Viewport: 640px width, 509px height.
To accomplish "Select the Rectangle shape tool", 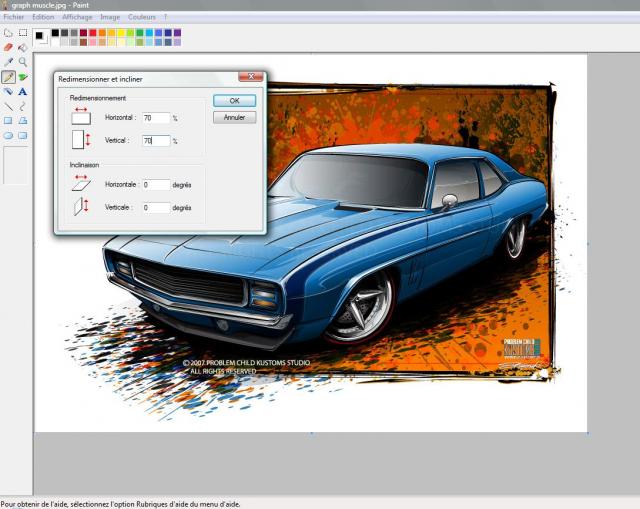I will 8,121.
